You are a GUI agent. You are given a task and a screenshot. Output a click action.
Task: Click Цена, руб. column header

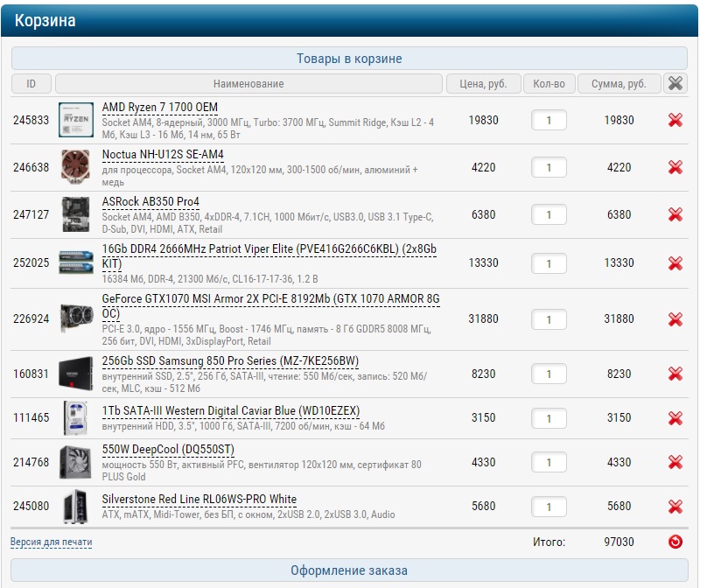click(483, 84)
